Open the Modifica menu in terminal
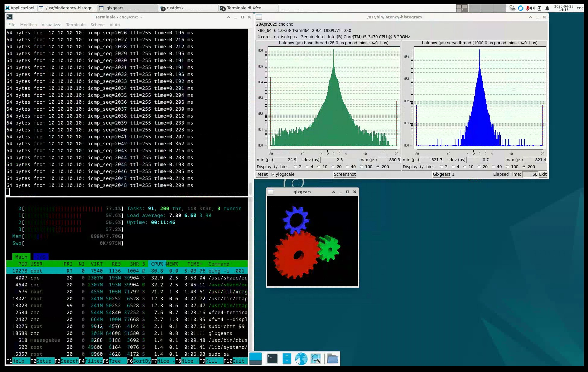 [x=28, y=25]
